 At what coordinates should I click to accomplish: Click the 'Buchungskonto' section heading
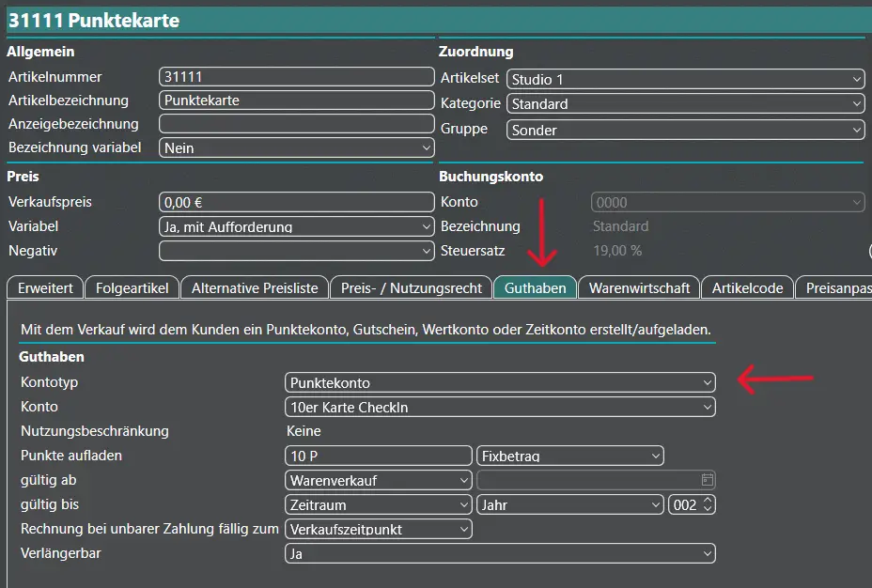491,177
